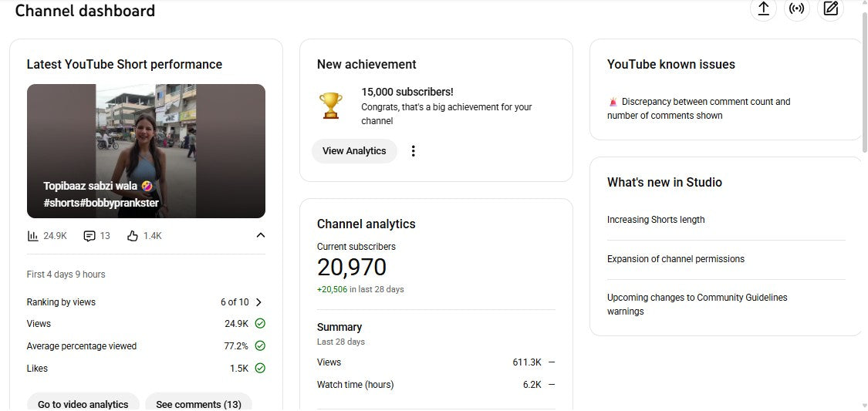Image resolution: width=868 pixels, height=411 pixels.
Task: Click the View Analytics button
Action: [x=354, y=151]
